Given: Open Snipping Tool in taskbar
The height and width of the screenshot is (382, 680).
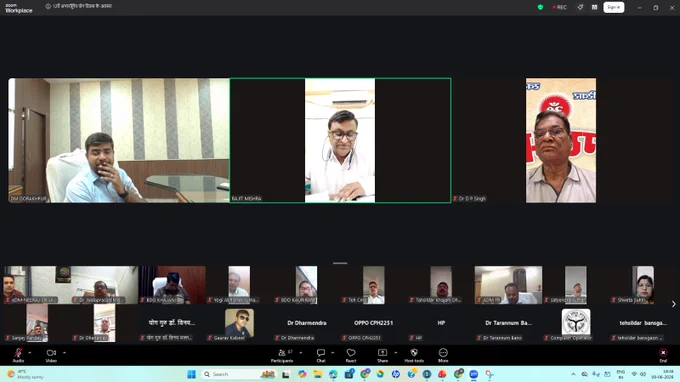Looking at the screenshot, I should pos(490,374).
